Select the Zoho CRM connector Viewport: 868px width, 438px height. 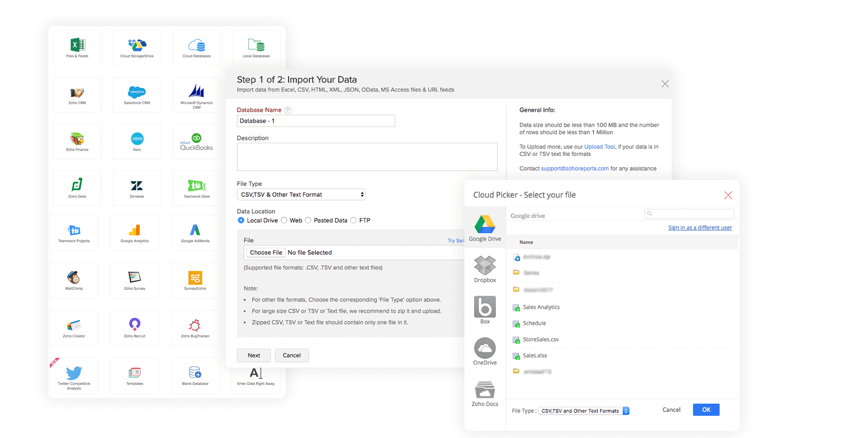point(77,95)
